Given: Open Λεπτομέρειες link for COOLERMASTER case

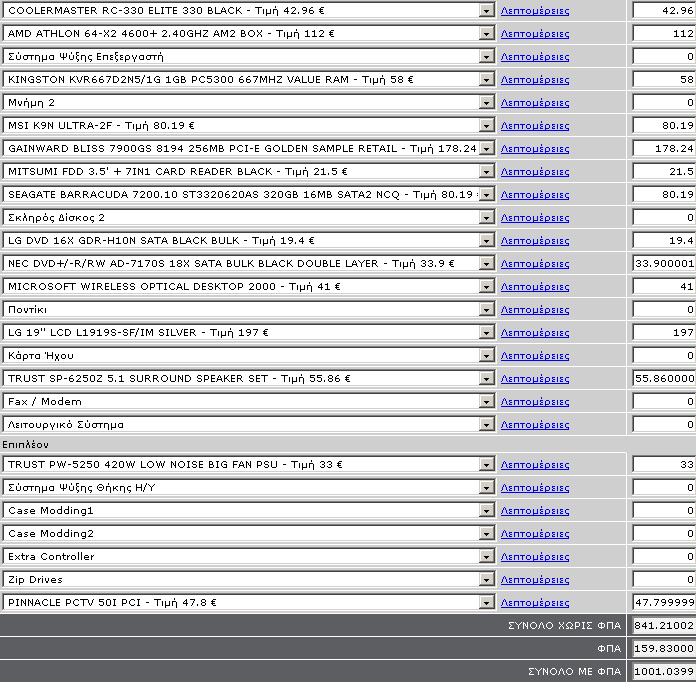Looking at the screenshot, I should (535, 11).
